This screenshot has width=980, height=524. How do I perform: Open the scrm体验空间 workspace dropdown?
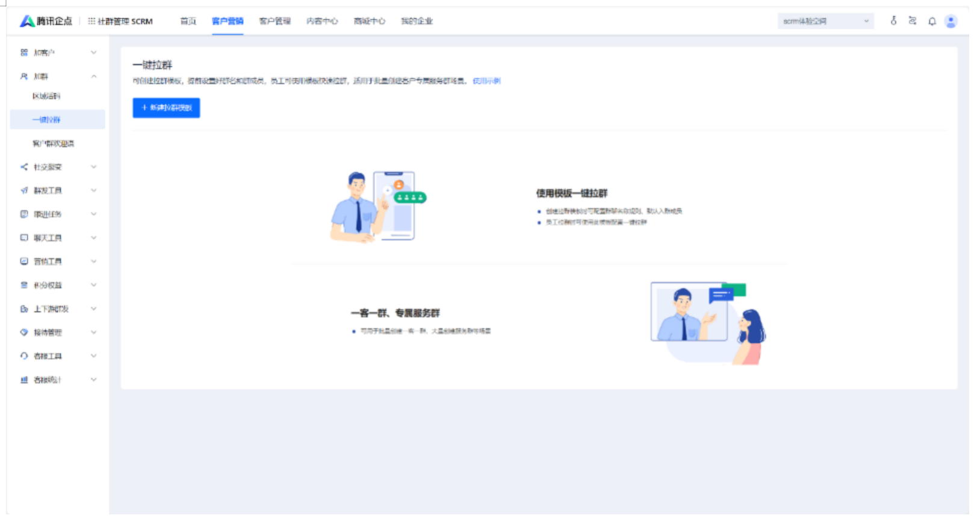[825, 21]
